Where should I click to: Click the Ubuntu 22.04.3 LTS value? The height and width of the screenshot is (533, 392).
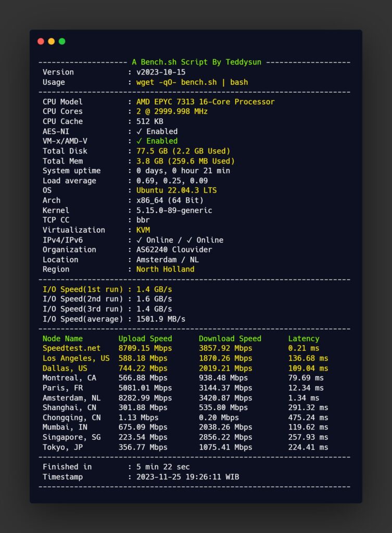pos(176,191)
